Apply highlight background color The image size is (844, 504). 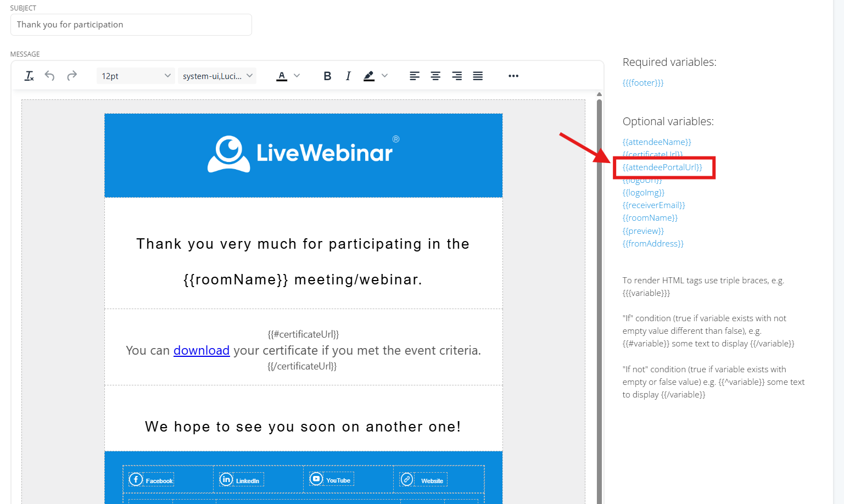[x=369, y=76]
